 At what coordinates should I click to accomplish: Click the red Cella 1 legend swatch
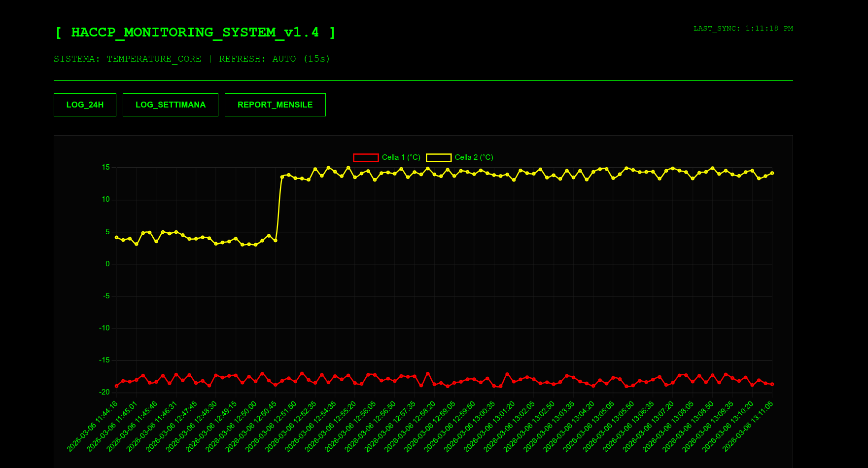click(366, 157)
